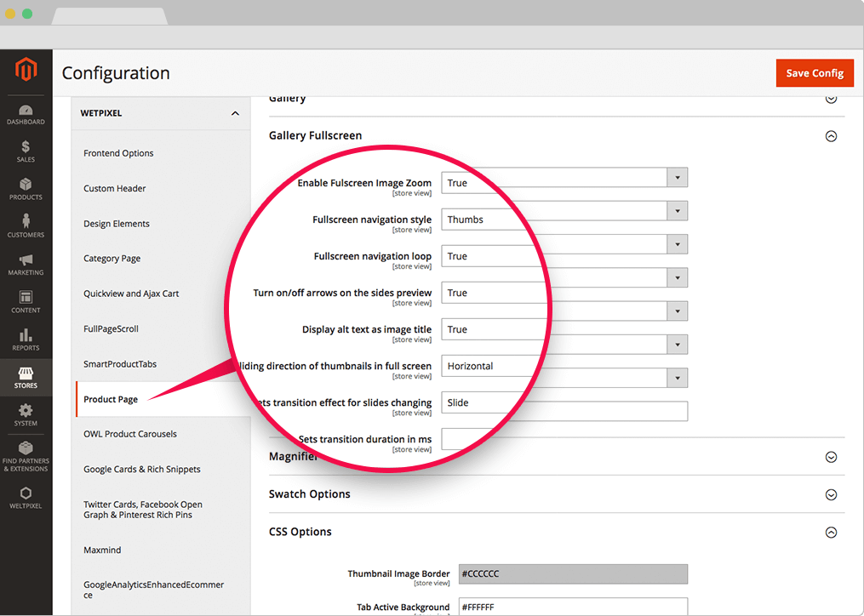Collapse the WETPIXEL sidebar group

pos(235,113)
